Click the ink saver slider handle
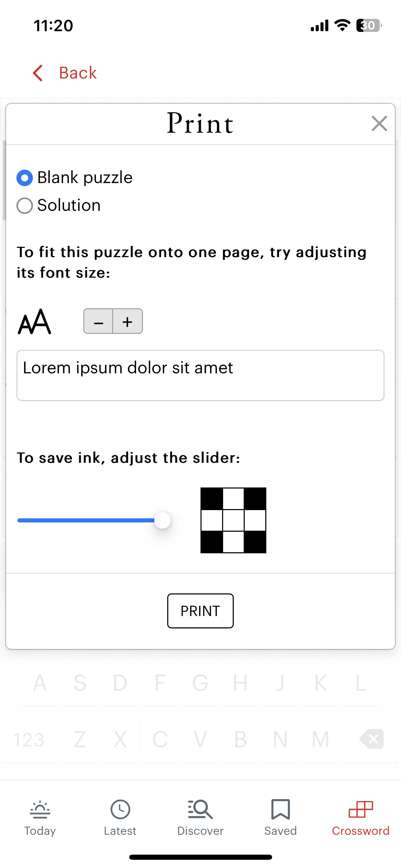This screenshot has height=868, width=401. tap(162, 520)
